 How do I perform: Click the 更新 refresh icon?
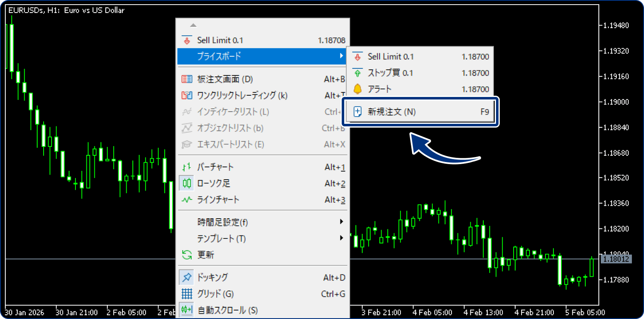[x=187, y=255]
